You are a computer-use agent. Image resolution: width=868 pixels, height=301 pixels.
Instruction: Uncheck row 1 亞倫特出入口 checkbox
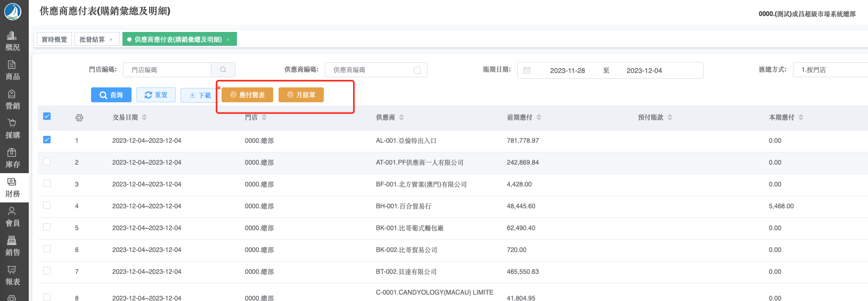[x=47, y=140]
